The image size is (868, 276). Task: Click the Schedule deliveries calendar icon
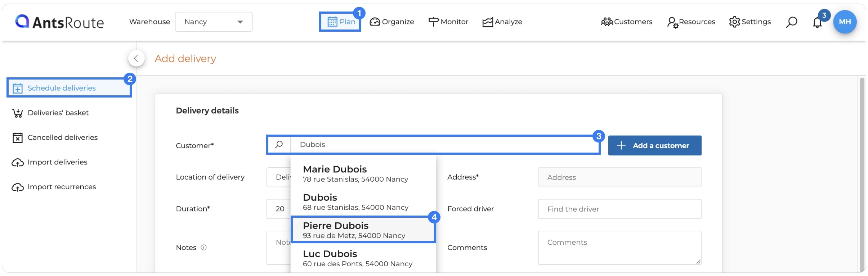tap(18, 88)
